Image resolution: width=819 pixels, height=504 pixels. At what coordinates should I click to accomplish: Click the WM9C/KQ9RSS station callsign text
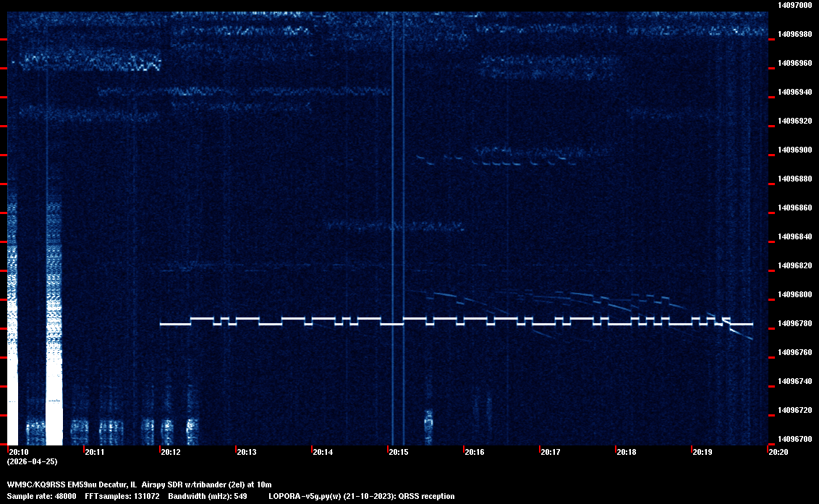pyautogui.click(x=35, y=484)
